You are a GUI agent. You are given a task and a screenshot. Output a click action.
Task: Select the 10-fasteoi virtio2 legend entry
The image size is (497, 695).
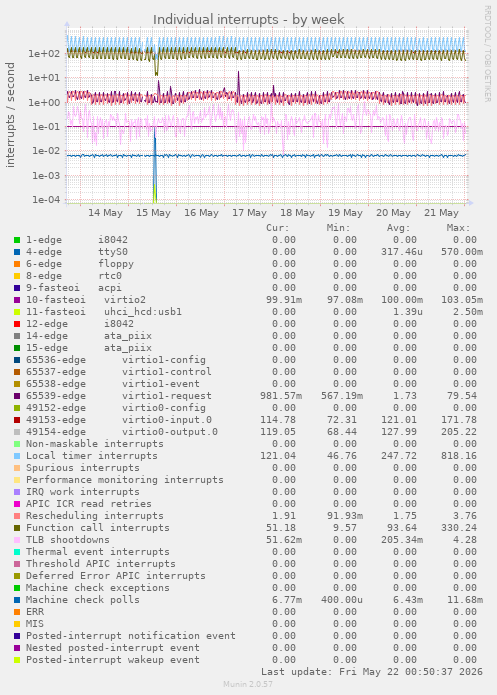(86, 300)
